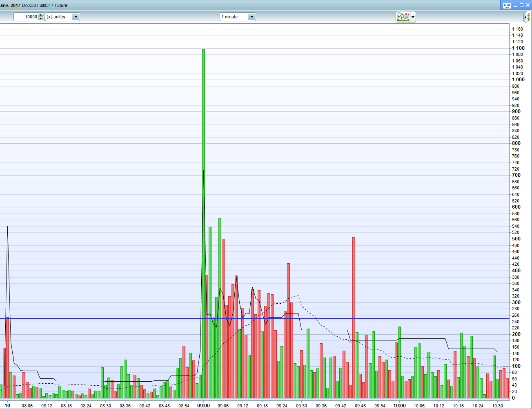Click the 09:00 label on the time axis
The height and width of the screenshot is (409, 532).
(x=204, y=406)
